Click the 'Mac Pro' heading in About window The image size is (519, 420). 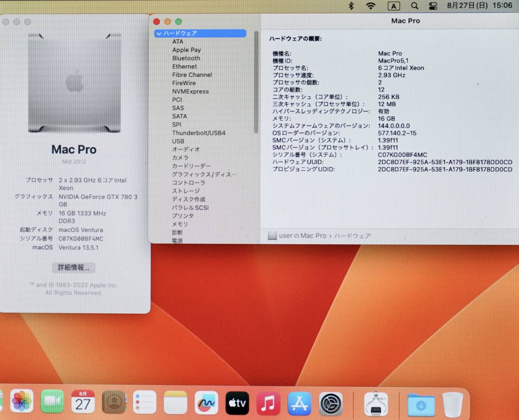[74, 150]
